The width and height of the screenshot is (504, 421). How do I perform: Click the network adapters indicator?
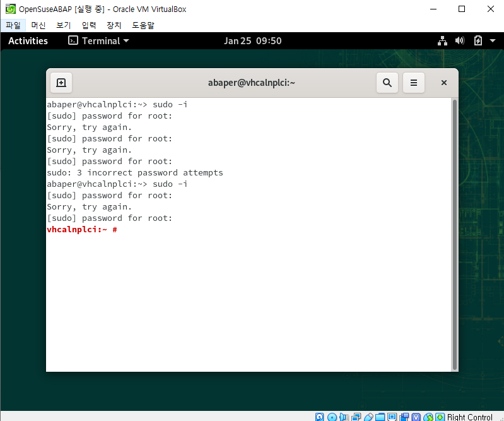[356, 417]
